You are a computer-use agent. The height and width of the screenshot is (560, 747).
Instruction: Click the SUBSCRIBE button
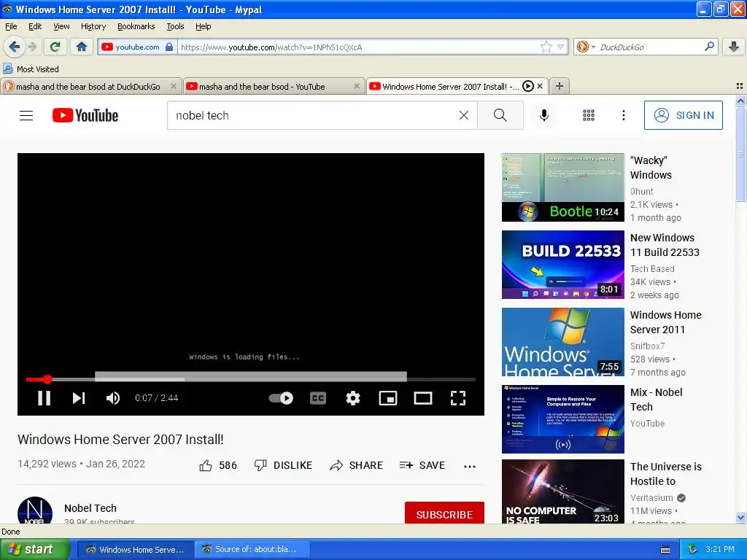click(x=444, y=514)
